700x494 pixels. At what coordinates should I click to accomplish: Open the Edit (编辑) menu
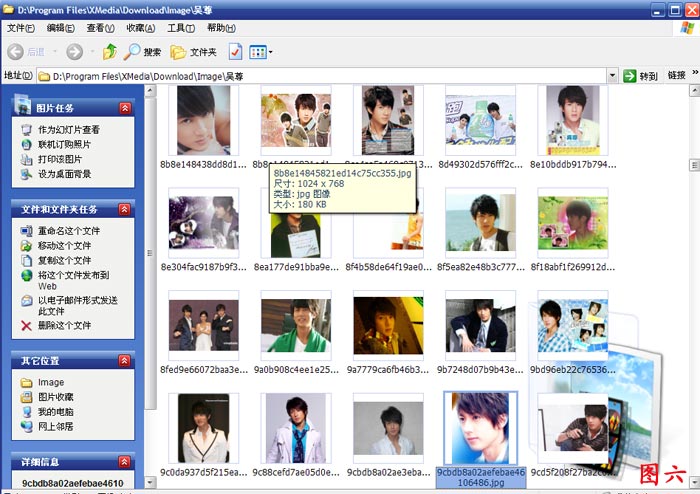(x=60, y=28)
